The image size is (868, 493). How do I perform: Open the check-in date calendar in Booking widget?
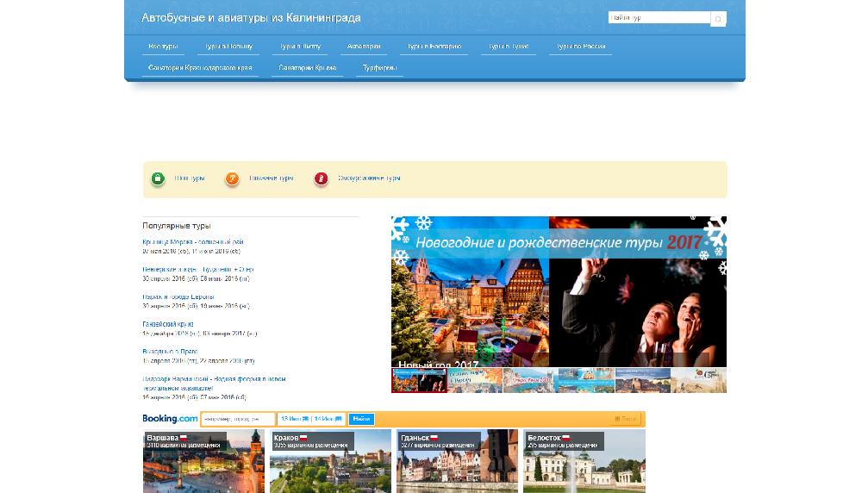click(x=294, y=419)
